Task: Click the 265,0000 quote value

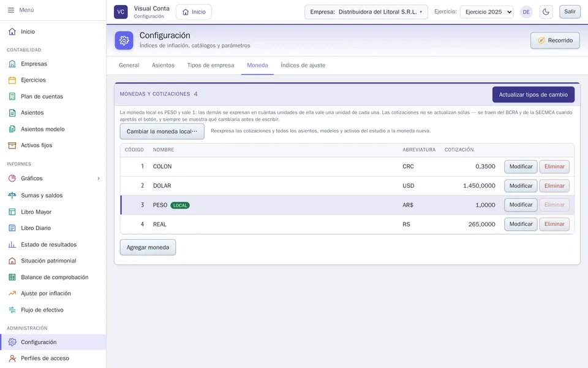Action: [481, 224]
